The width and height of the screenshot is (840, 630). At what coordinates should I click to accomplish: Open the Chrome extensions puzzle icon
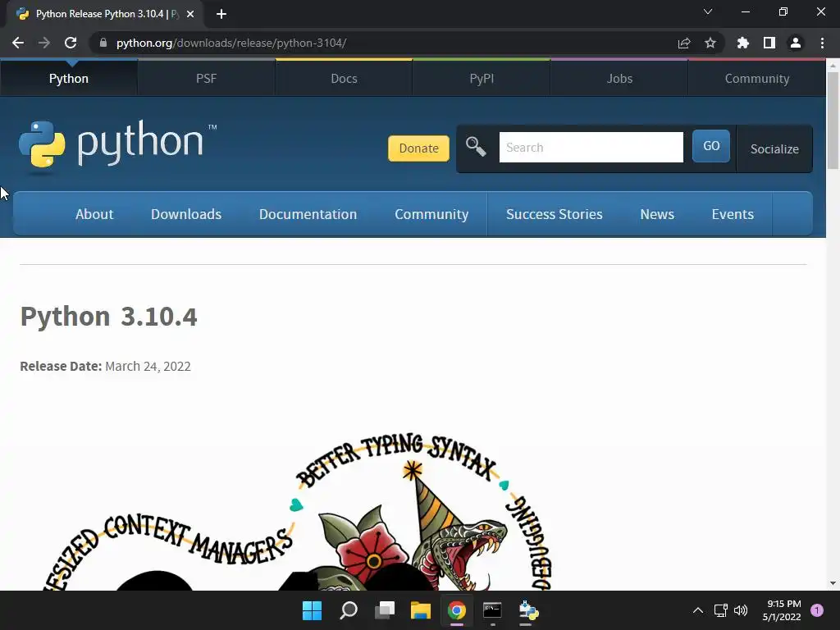pos(743,43)
